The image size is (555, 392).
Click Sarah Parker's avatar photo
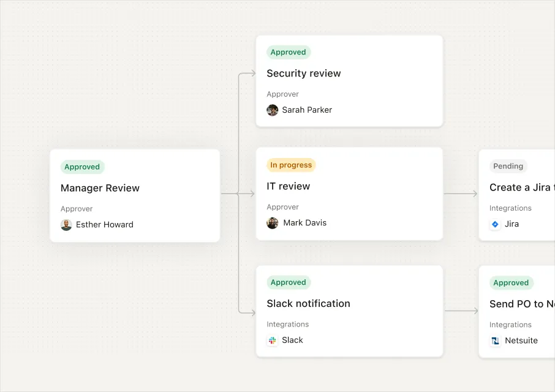(x=272, y=110)
